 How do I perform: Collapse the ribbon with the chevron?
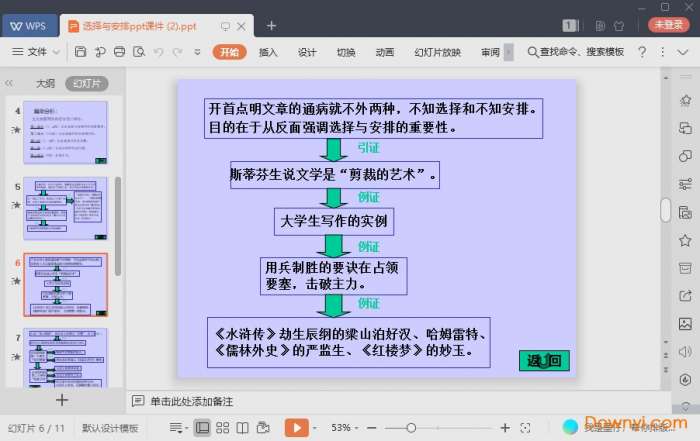[x=683, y=52]
